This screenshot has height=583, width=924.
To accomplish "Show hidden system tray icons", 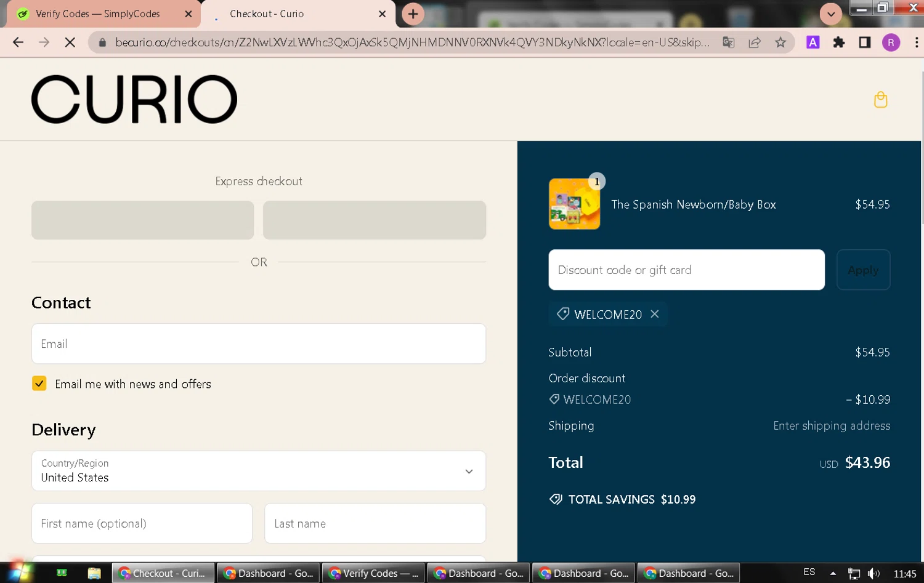I will tap(833, 573).
